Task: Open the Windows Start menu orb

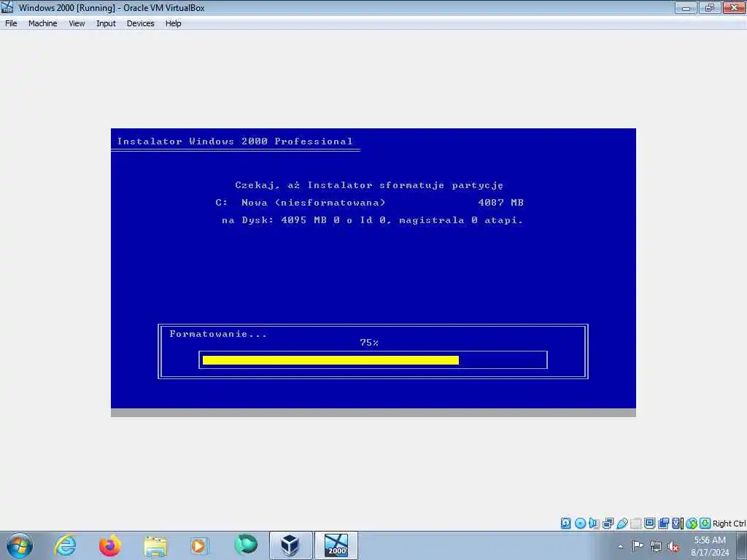Action: [20, 545]
